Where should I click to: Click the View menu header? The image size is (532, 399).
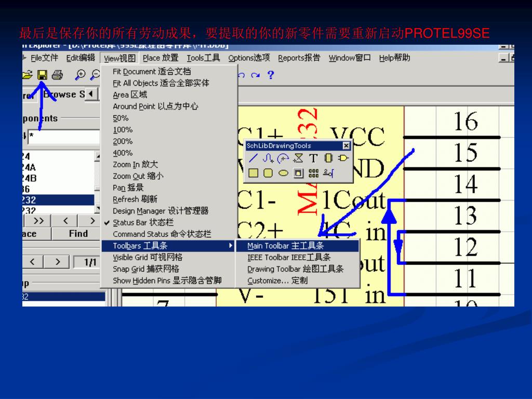tap(119, 58)
